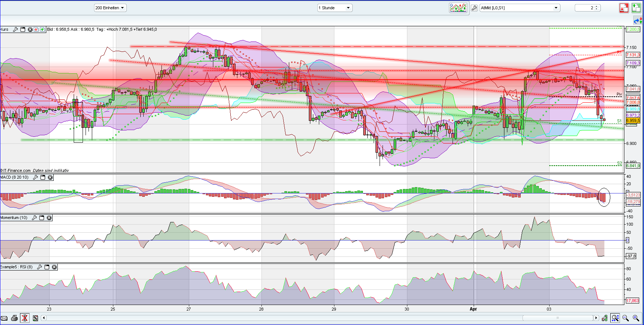
Task: Click the 6.841,9 S2 price label
Action: (x=633, y=166)
